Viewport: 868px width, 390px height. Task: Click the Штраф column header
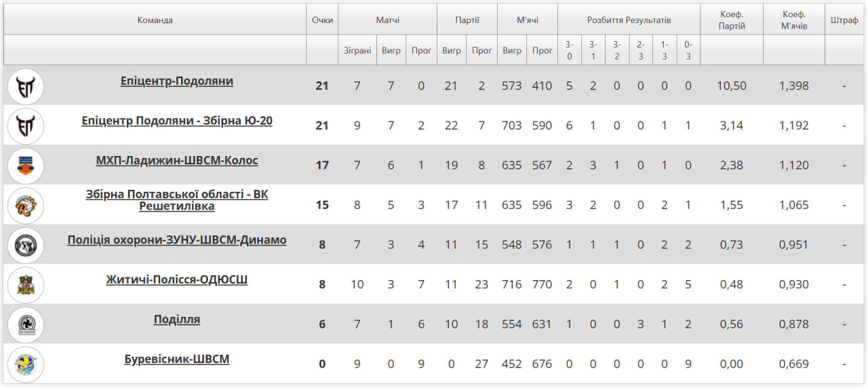pos(844,20)
